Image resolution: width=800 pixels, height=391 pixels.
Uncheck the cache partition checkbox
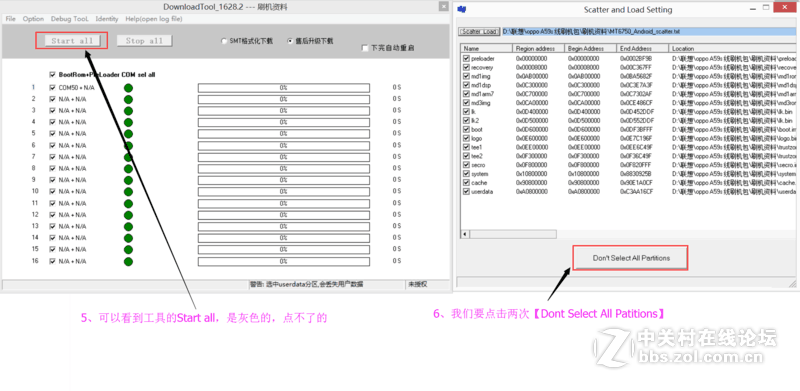click(466, 183)
